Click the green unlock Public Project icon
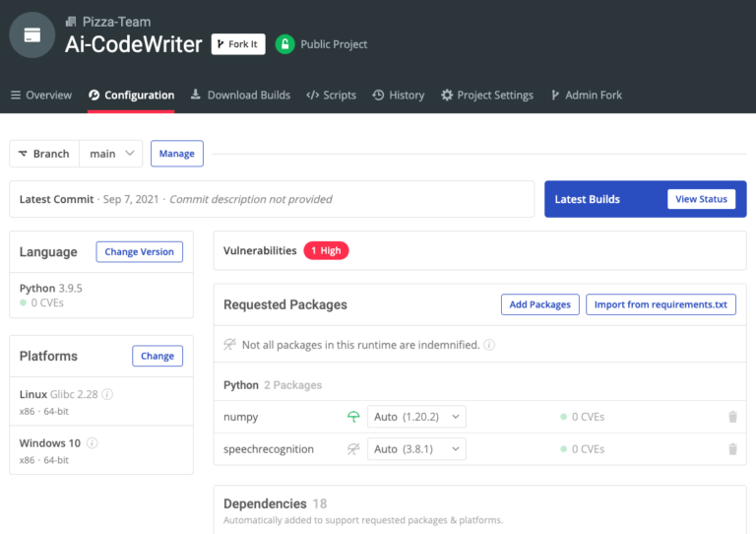Image resolution: width=756 pixels, height=534 pixels. click(284, 44)
